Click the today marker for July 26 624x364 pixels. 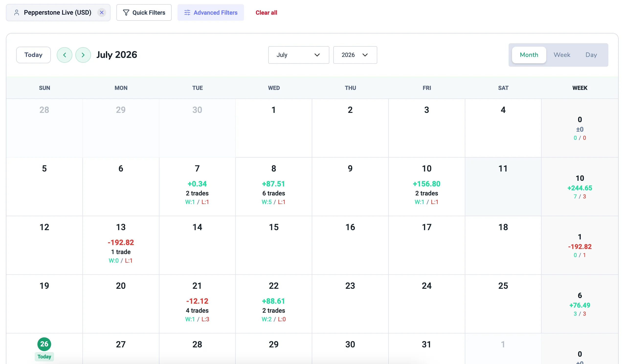(x=44, y=344)
